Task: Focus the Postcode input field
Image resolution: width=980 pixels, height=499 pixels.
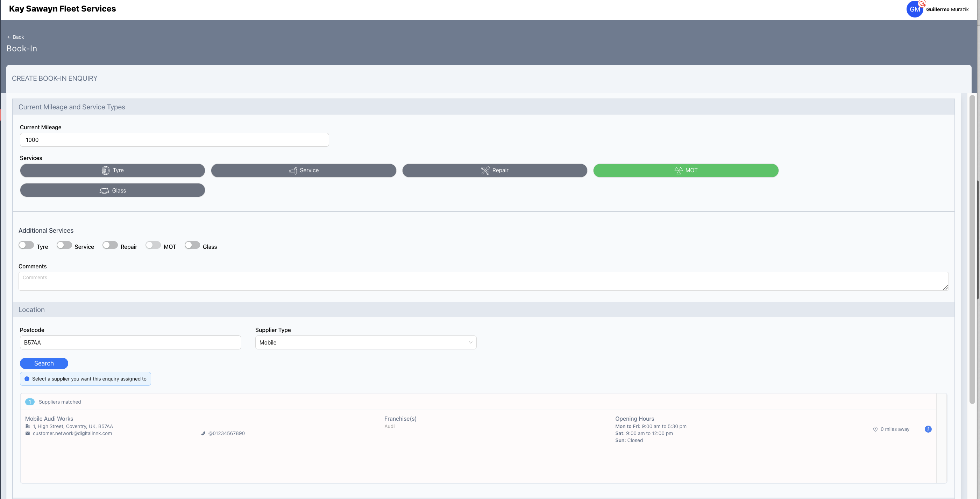Action: coord(130,342)
